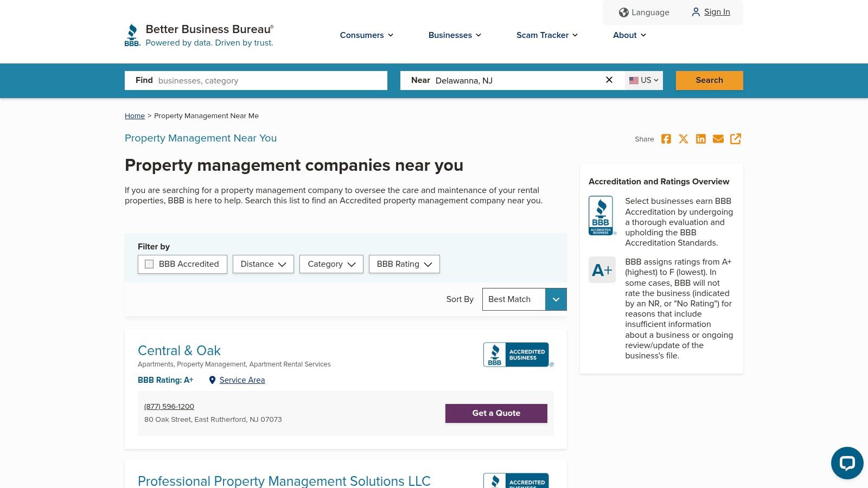Click the BBB Rating: A+ text
This screenshot has width=868, height=488.
(165, 380)
